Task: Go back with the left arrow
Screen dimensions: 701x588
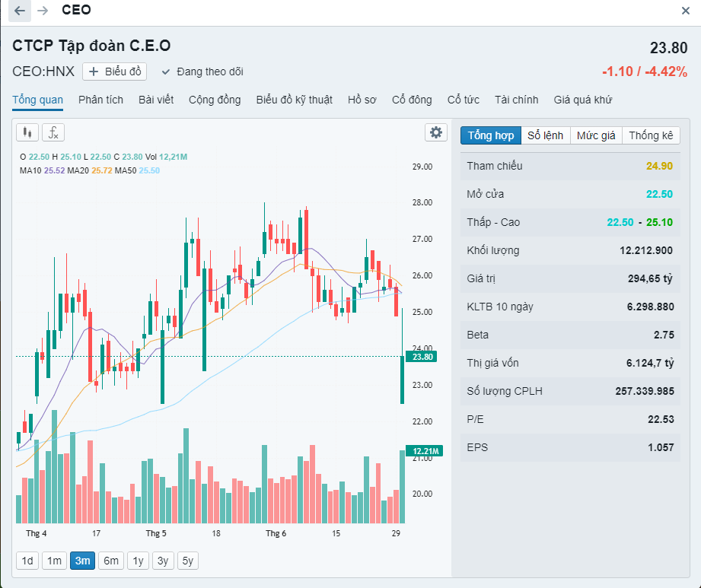Action: tap(20, 11)
